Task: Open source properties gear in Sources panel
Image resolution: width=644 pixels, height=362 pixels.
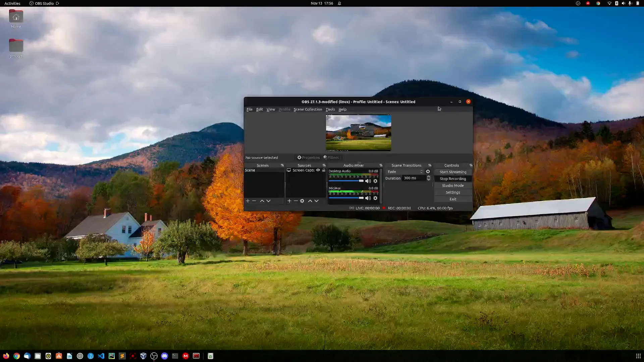Action: coord(302,201)
